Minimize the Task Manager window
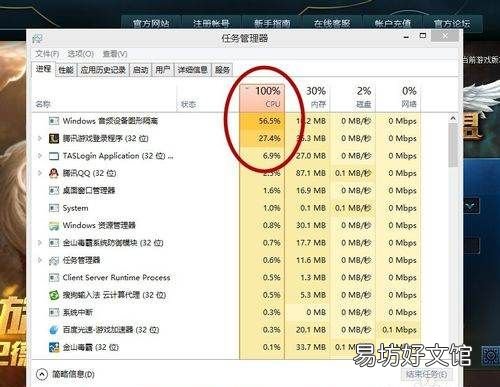This screenshot has width=500, height=387. coord(406,36)
